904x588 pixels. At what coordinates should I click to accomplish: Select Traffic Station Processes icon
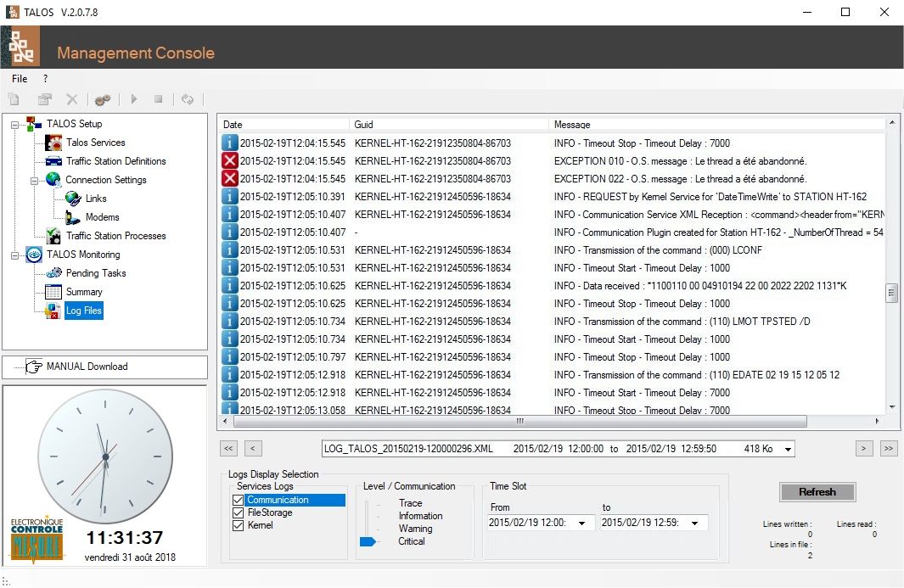53,235
